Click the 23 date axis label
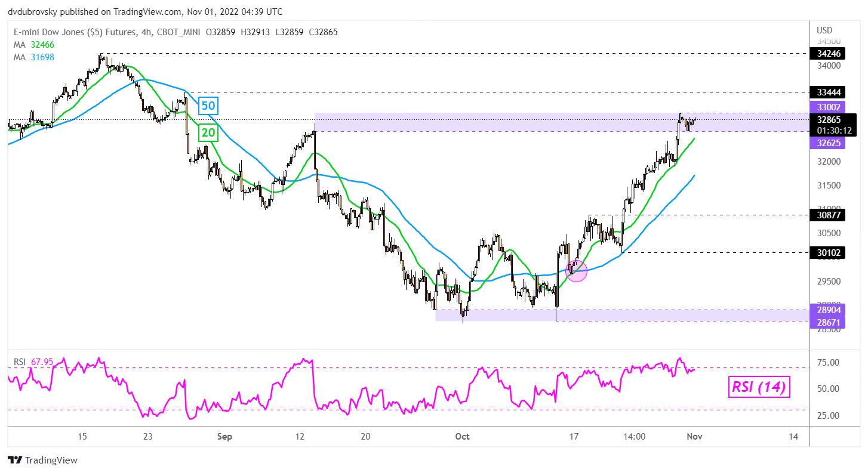Screen dimensions: 868x473 (148, 437)
